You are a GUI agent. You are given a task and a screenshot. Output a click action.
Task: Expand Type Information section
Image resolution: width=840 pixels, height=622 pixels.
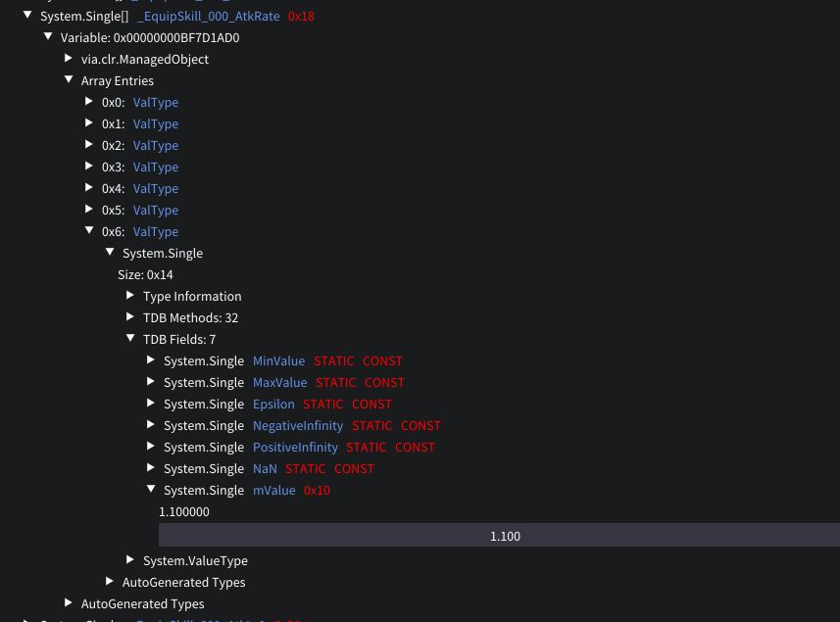click(x=130, y=296)
